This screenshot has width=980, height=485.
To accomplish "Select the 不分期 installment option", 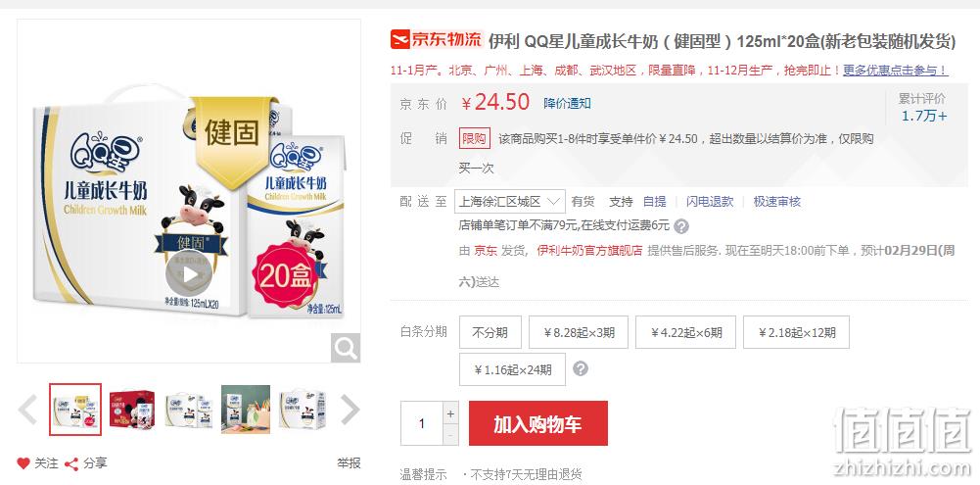I will (490, 332).
